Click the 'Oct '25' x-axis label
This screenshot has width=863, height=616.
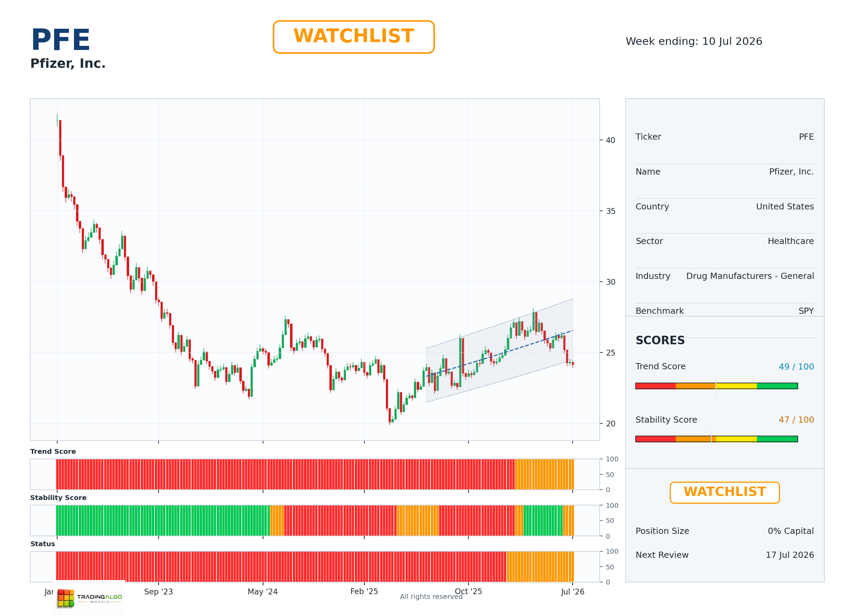tap(468, 592)
